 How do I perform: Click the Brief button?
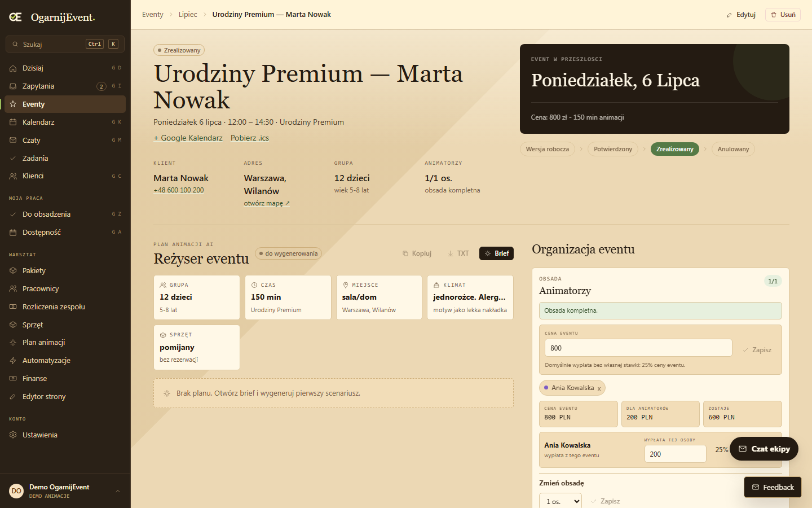(496, 253)
